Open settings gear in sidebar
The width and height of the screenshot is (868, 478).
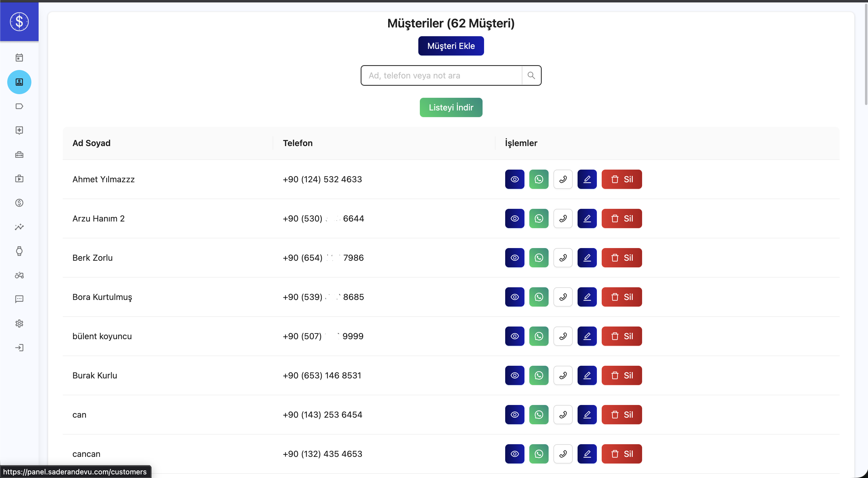(19, 323)
